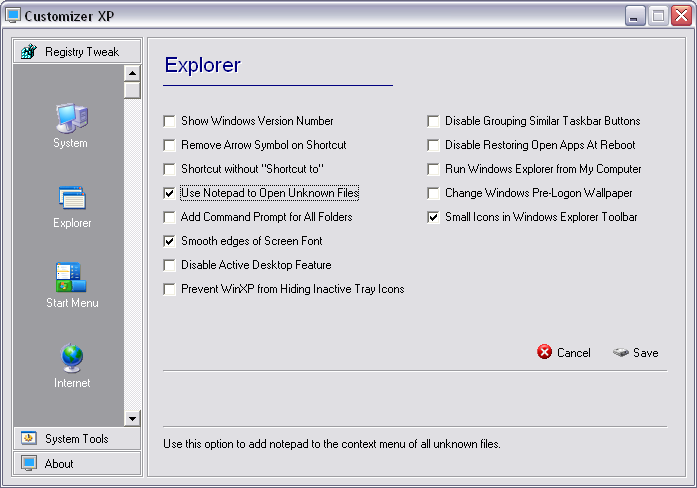Click the Registry Tweak icon

pyautogui.click(x=29, y=52)
